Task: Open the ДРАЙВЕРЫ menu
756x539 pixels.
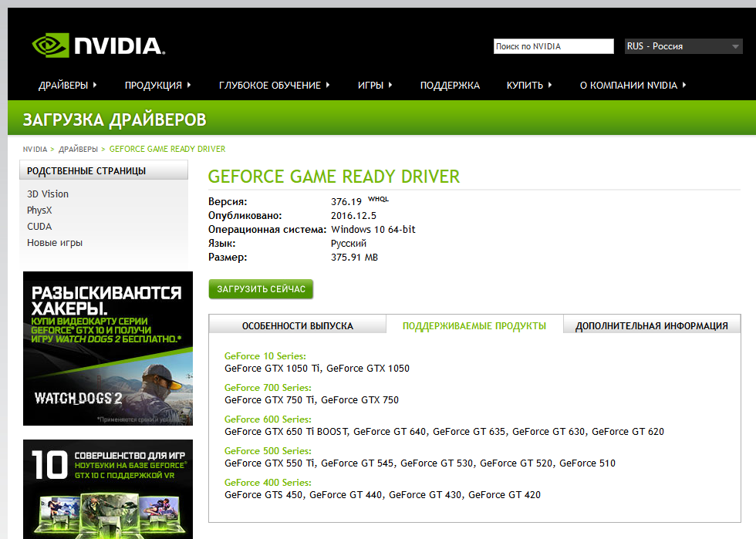Action: point(63,86)
